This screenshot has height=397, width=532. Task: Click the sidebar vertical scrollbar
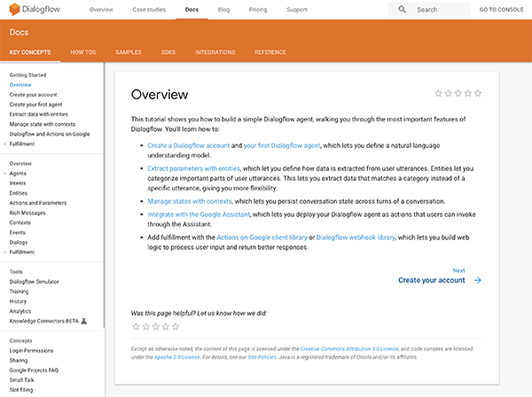104,195
